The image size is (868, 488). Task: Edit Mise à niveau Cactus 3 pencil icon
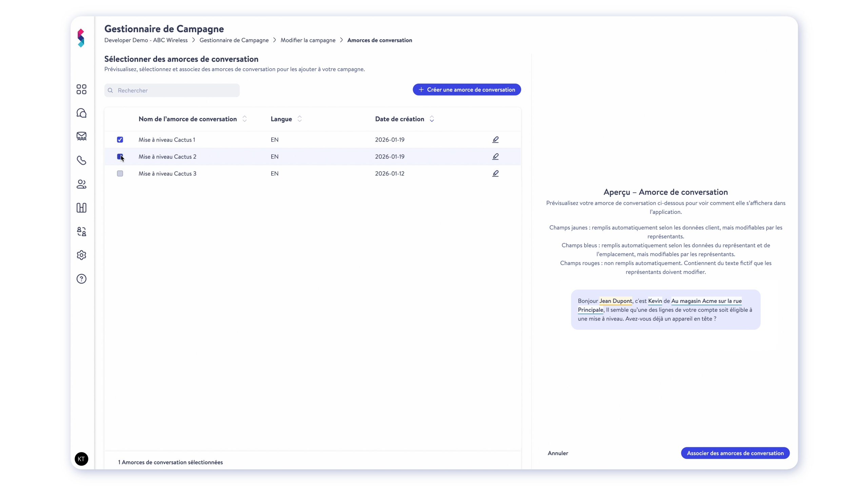tap(495, 174)
